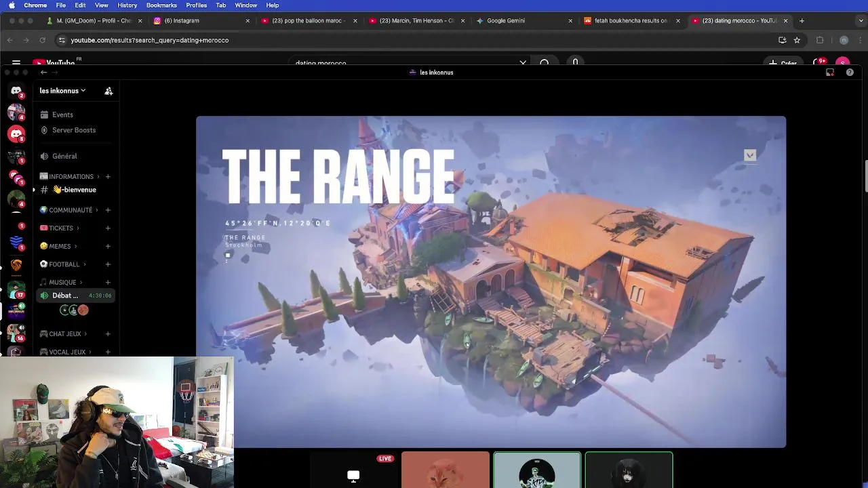868x488 pixels.
Task: Open the Apple menu
Action: tap(12, 5)
